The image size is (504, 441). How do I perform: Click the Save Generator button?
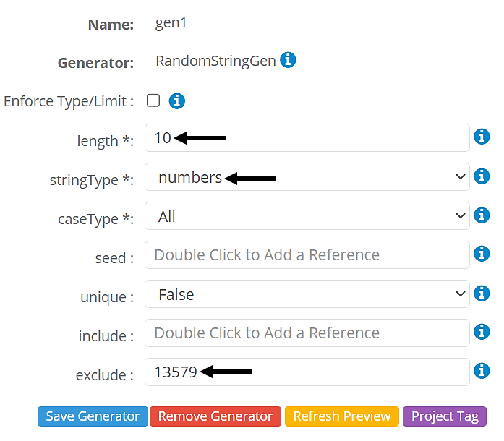[93, 416]
